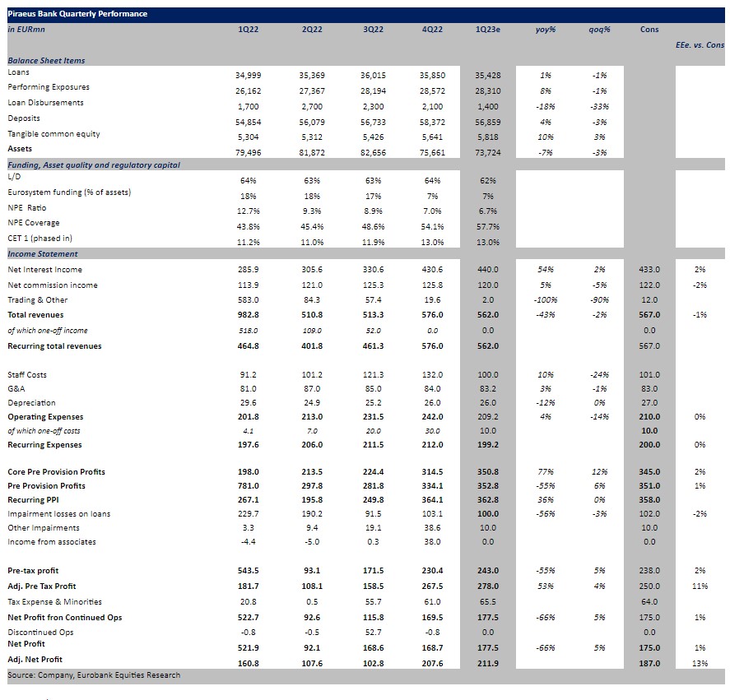The width and height of the screenshot is (730, 700).
Task: Click the "Total revenues" row label
Action: [x=35, y=315]
